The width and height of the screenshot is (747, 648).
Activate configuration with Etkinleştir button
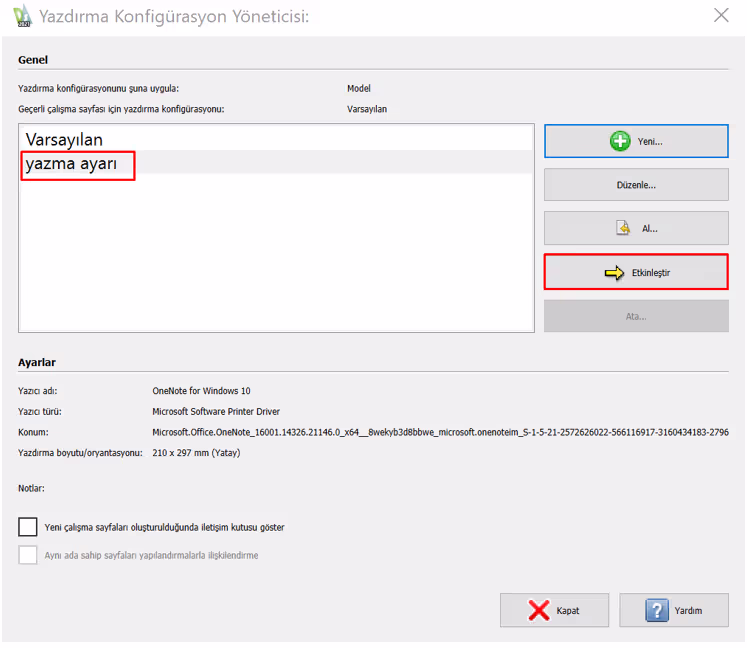[x=636, y=272]
